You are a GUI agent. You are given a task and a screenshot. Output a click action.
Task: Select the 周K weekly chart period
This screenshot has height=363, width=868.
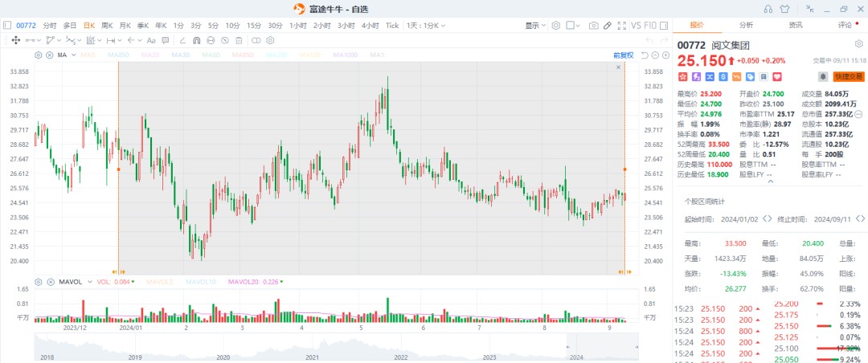[x=107, y=26]
